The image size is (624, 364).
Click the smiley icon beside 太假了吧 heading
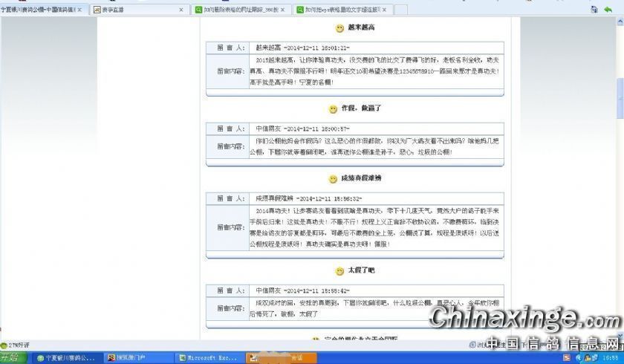(339, 271)
